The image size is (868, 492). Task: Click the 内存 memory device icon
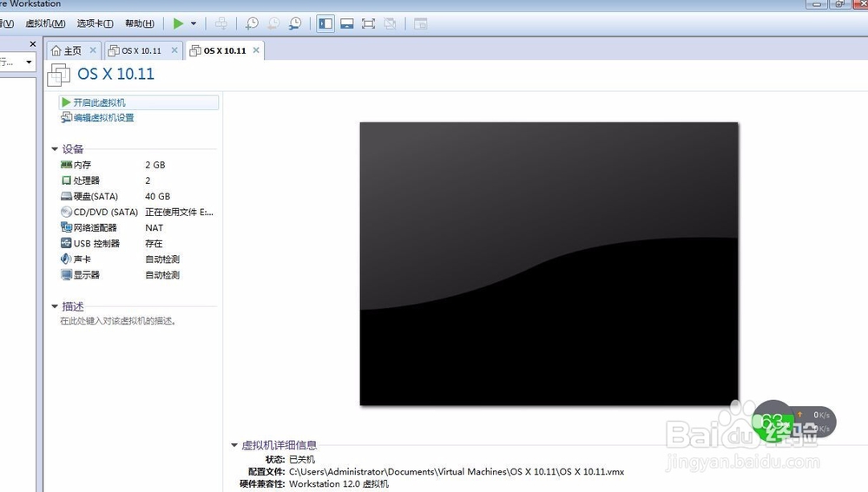pyautogui.click(x=67, y=164)
